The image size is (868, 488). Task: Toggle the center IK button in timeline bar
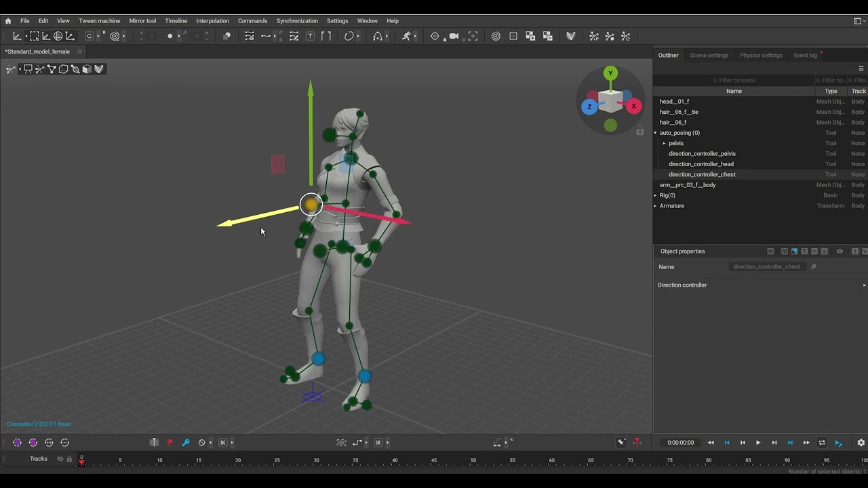coord(378,443)
